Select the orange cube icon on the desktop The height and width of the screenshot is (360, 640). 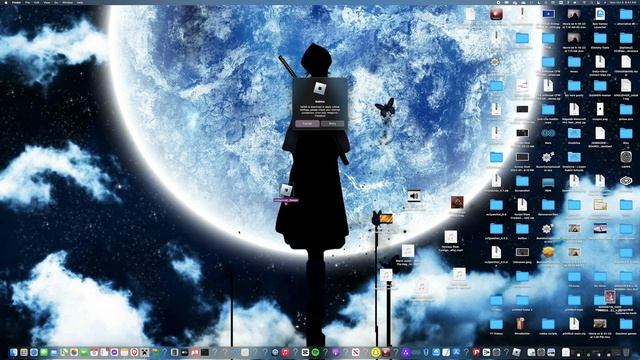(548, 253)
